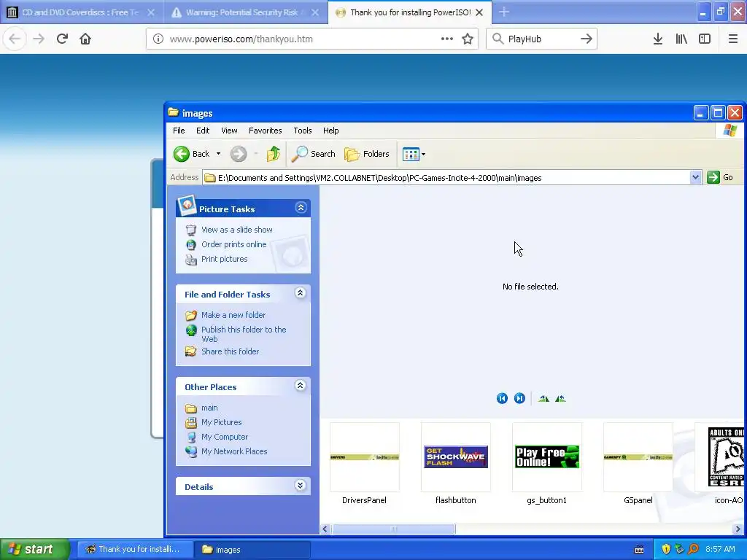Switch to CD and DVD Coverdiscs browser tab

80,12
